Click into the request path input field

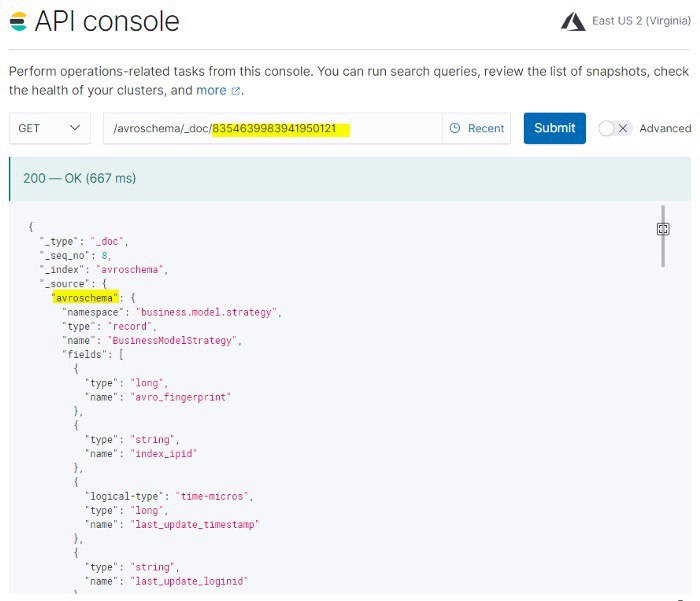click(272, 128)
